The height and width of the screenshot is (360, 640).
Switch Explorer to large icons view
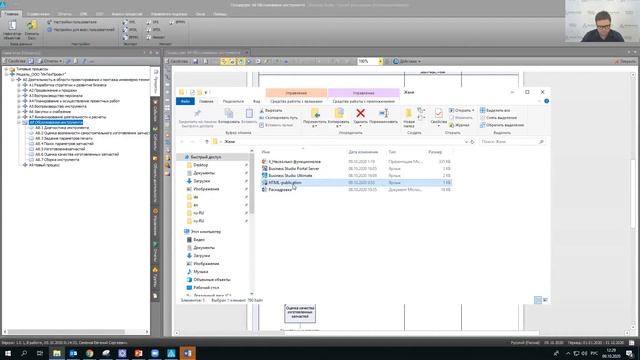coord(545,300)
